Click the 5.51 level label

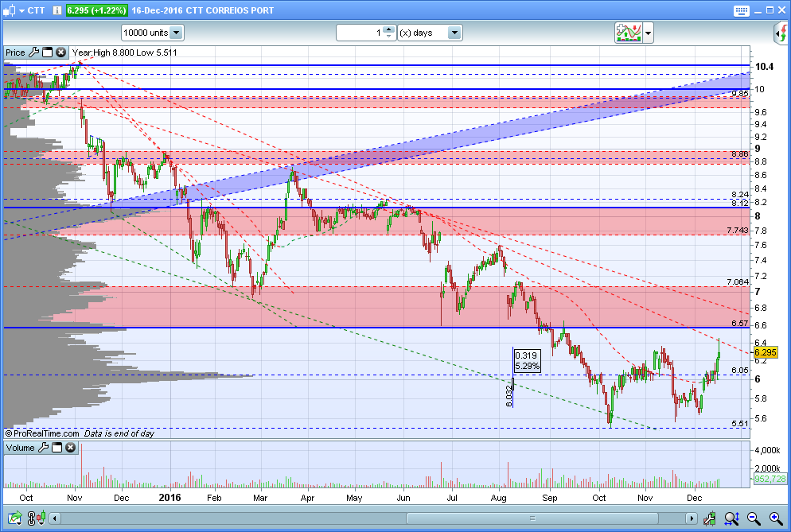pyautogui.click(x=740, y=424)
